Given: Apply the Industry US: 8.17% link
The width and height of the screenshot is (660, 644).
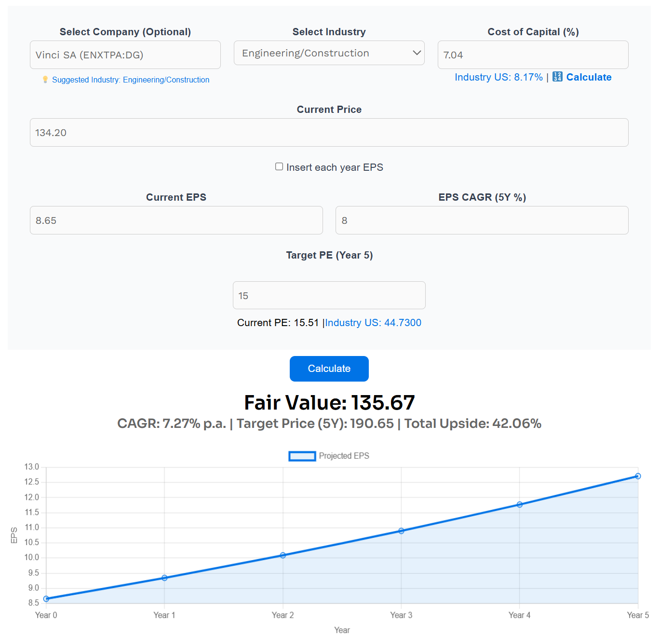Looking at the screenshot, I should [499, 77].
